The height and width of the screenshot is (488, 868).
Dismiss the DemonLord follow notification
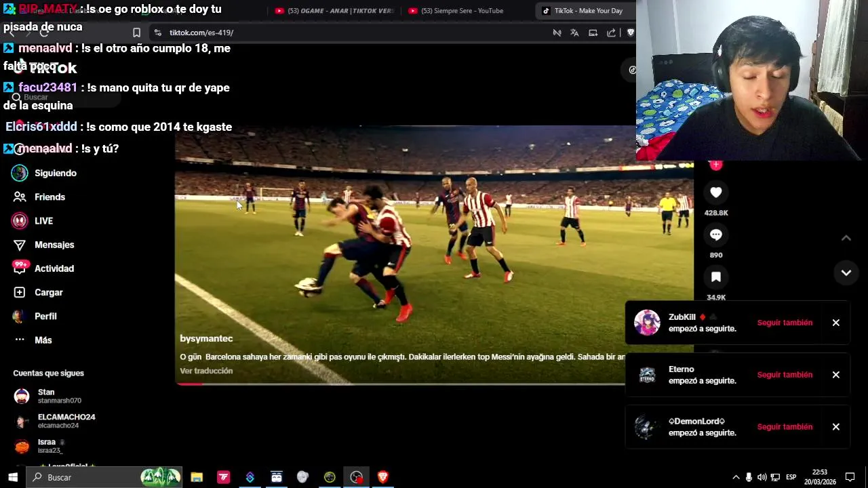(835, 427)
